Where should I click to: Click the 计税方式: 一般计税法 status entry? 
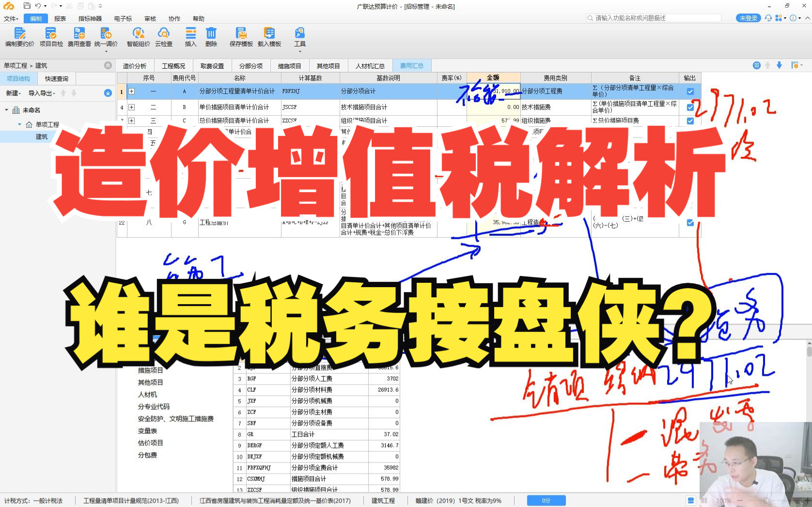[33, 501]
